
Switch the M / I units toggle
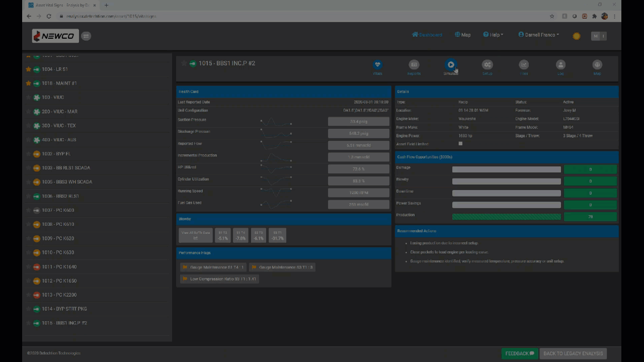point(599,36)
